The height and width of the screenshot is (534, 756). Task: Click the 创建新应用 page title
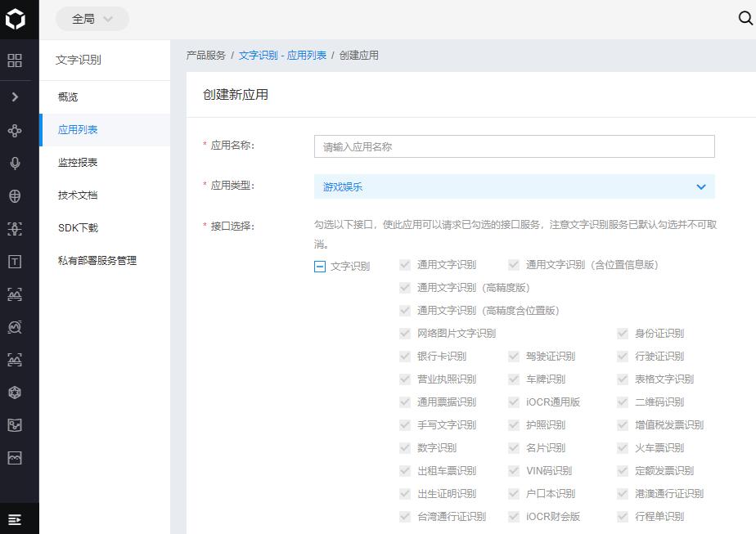tap(236, 95)
